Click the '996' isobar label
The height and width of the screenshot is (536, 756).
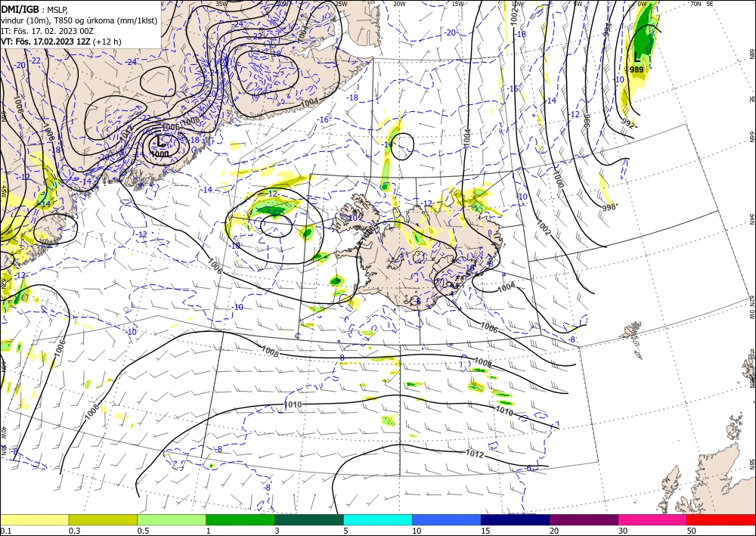[587, 120]
